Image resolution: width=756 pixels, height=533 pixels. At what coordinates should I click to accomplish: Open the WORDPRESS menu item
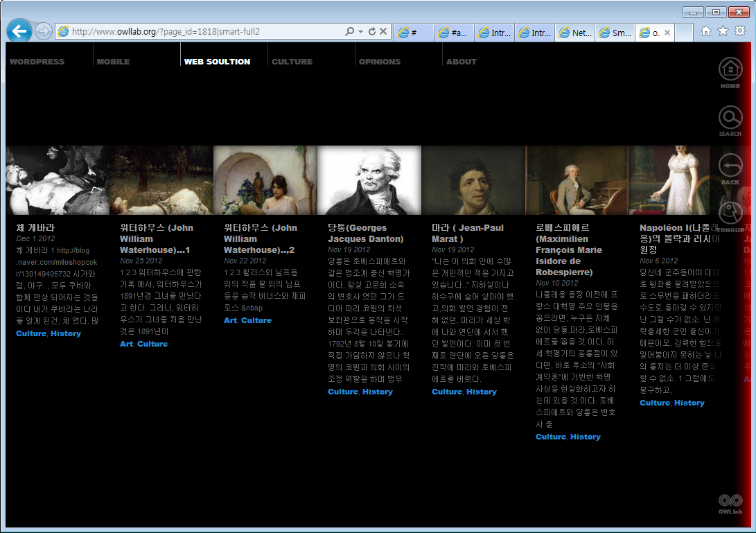[x=37, y=62]
